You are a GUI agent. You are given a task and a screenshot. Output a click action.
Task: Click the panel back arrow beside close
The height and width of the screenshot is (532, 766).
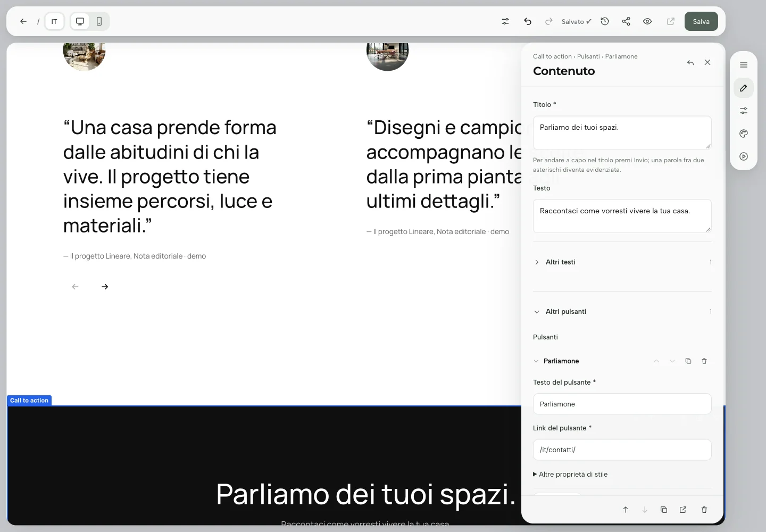coord(690,62)
